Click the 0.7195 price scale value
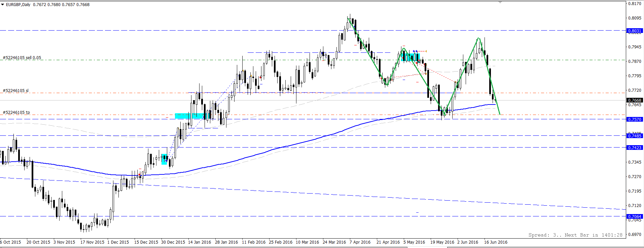The image size is (644, 248). click(x=635, y=191)
